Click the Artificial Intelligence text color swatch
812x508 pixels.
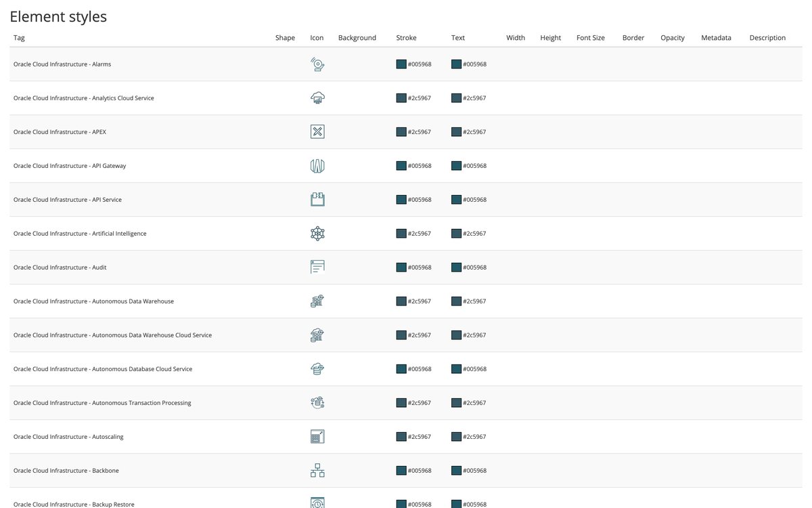point(456,234)
